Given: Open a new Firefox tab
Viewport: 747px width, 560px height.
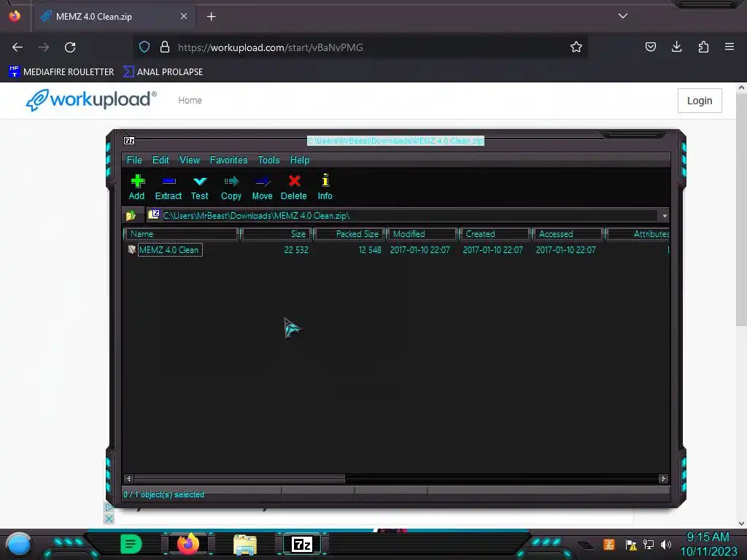Looking at the screenshot, I should 211,17.
